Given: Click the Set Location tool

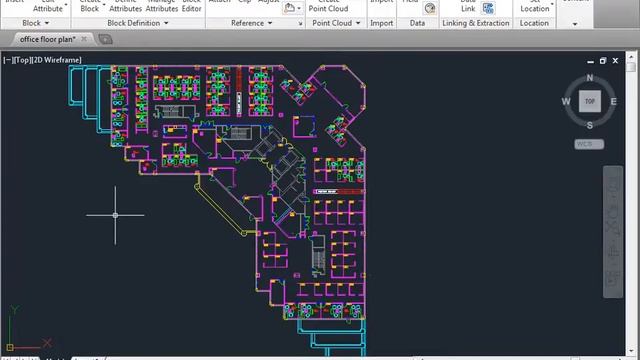Looking at the screenshot, I should [x=535, y=6].
